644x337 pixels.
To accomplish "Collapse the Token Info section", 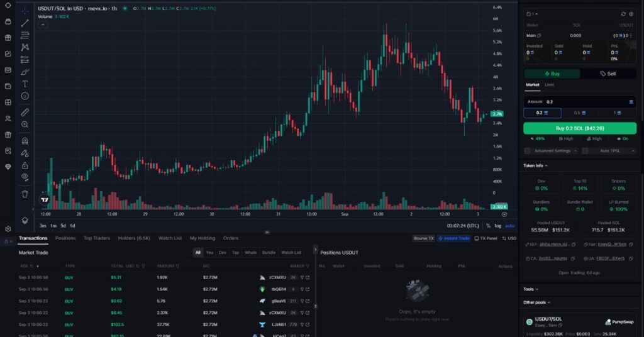I will coord(536,166).
